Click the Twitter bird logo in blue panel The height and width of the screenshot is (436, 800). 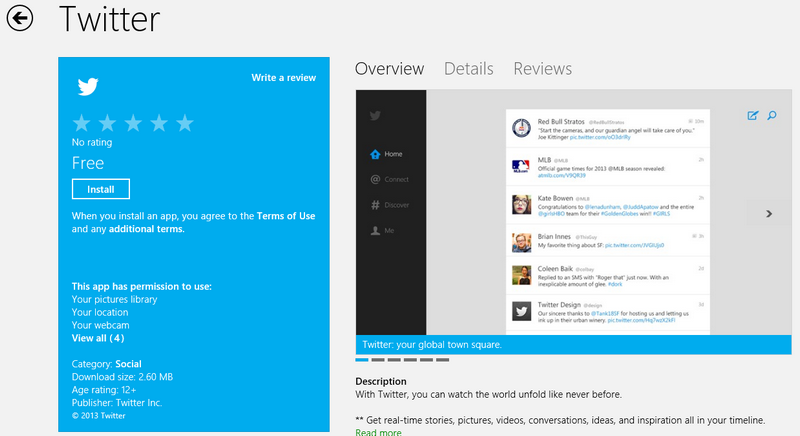[x=88, y=86]
